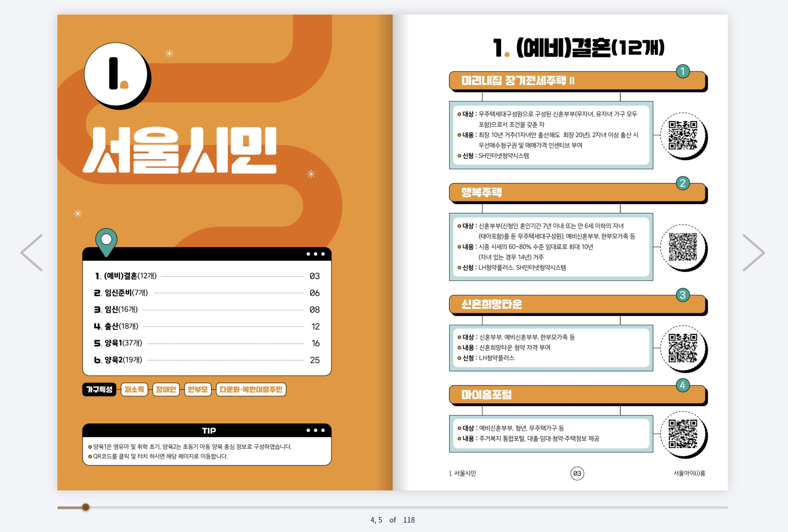This screenshot has width=788, height=532.
Task: Click footer text I. 서울시민
Action: click(x=462, y=473)
